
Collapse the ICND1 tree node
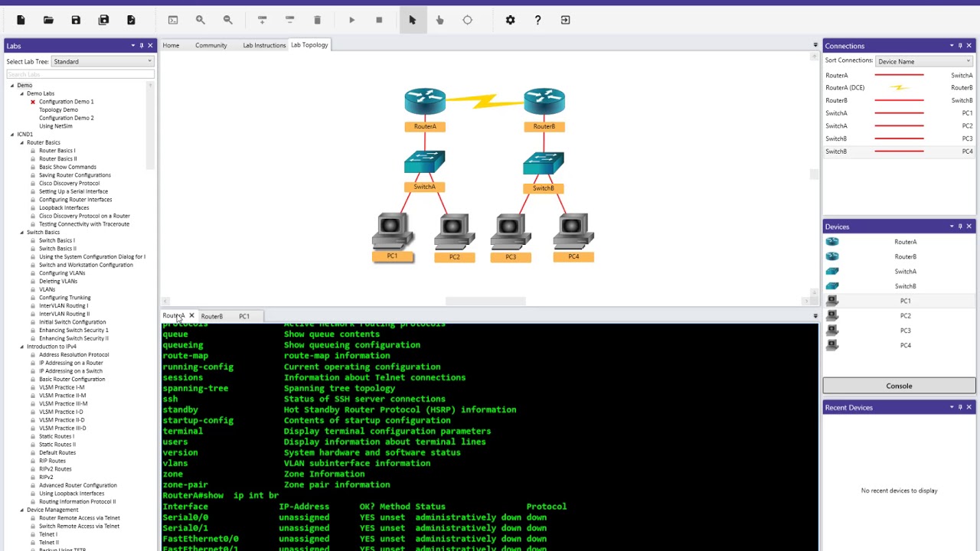tap(12, 134)
